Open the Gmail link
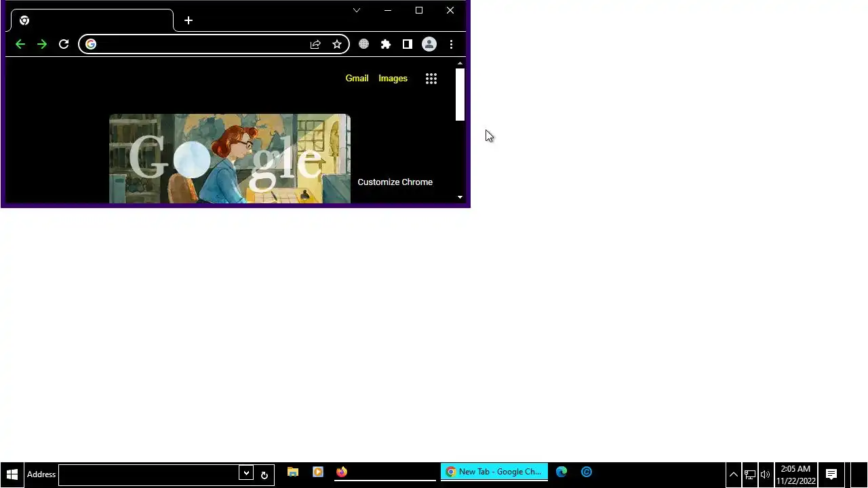 [357, 79]
